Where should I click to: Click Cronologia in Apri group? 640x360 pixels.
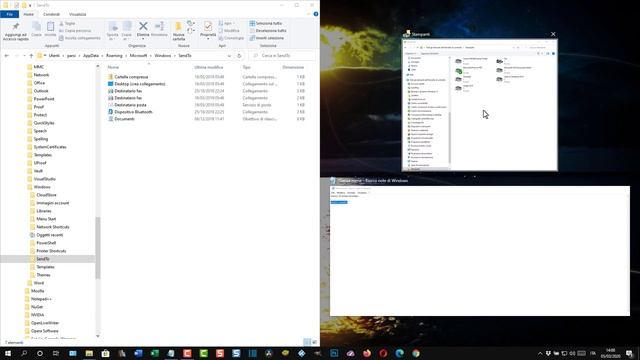pos(231,38)
